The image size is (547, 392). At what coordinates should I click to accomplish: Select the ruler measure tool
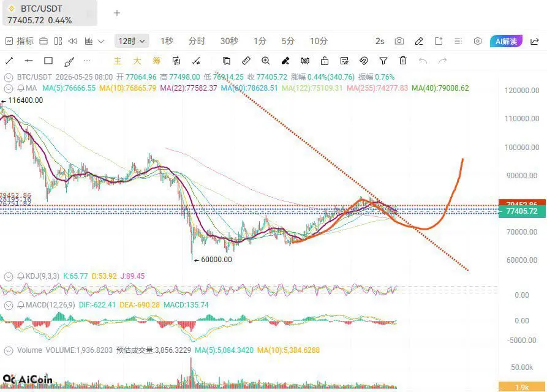pyautogui.click(x=246, y=61)
